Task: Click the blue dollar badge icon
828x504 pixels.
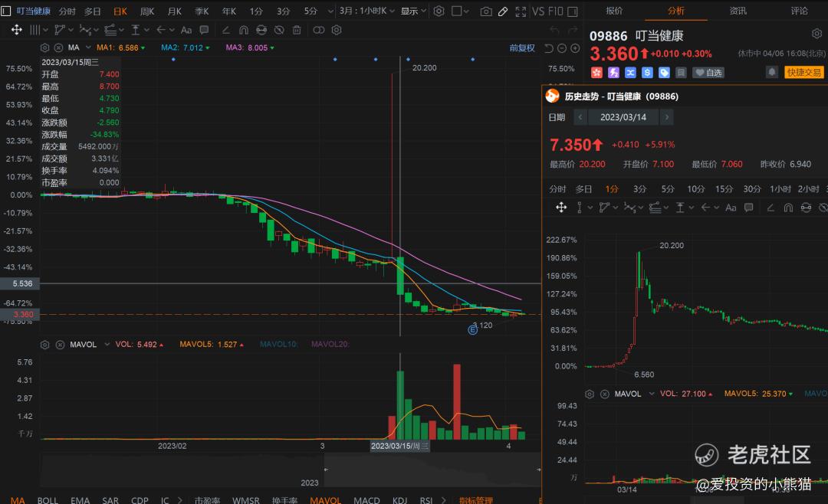Action: (x=647, y=72)
